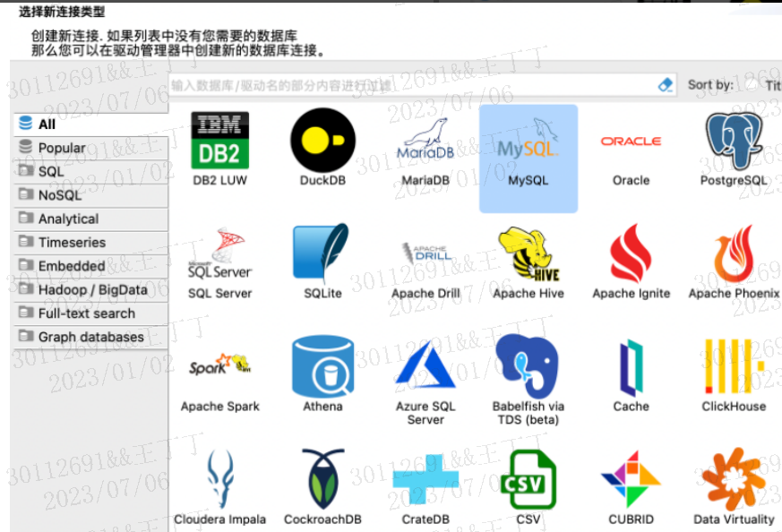Choose the Apache Phoenix driver
Image resolution: width=782 pixels, height=532 pixels.
(734, 253)
